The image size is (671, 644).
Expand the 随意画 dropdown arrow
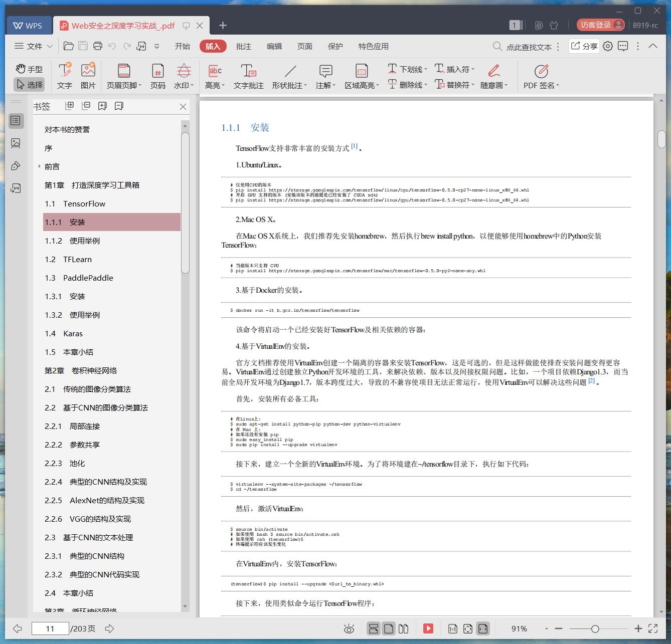tap(506, 86)
